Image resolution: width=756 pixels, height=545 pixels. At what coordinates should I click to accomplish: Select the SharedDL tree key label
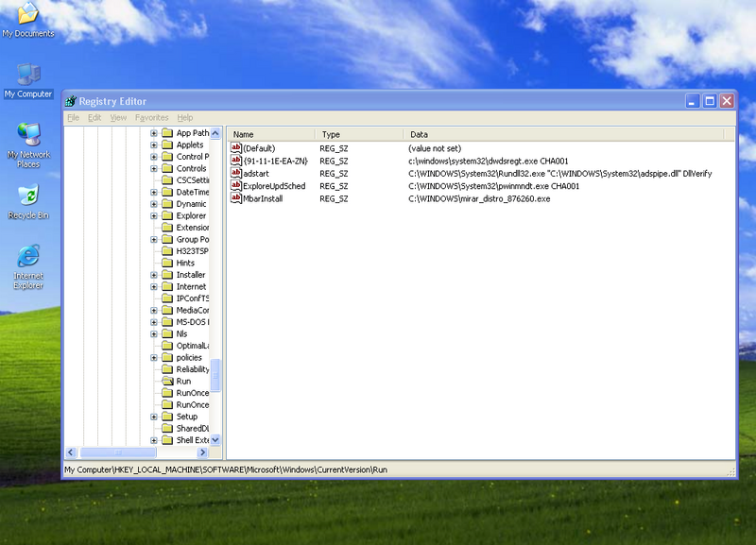pos(193,428)
